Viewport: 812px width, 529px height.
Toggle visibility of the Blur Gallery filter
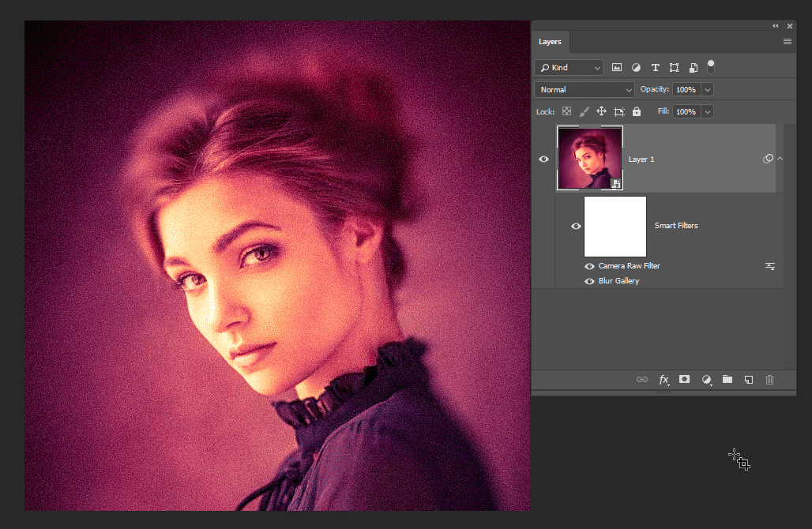589,280
